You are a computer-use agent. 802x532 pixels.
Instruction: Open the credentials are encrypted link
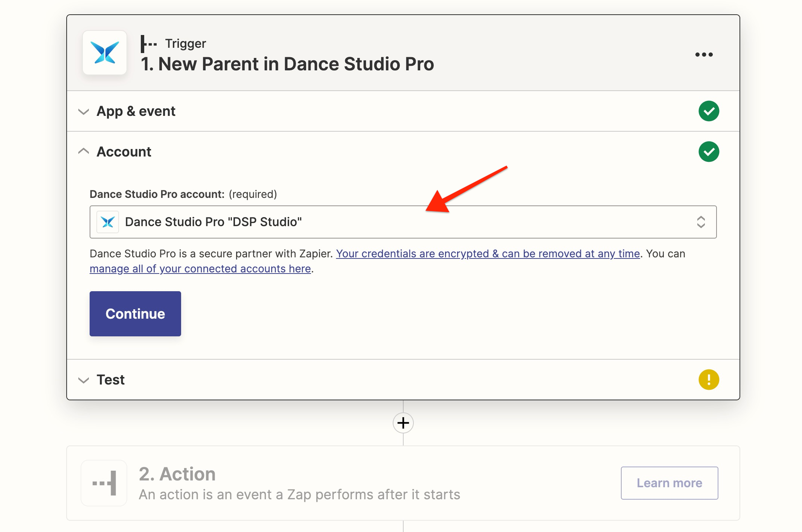[x=488, y=254]
